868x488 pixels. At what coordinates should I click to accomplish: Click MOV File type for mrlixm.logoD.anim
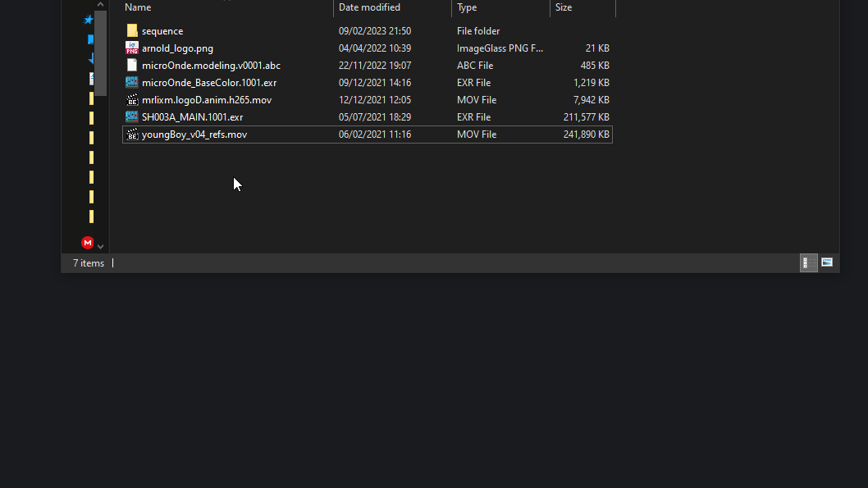[477, 99]
